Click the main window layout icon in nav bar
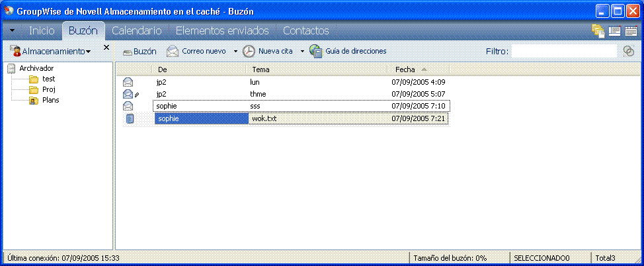This screenshot has height=266, width=644. pos(614,31)
